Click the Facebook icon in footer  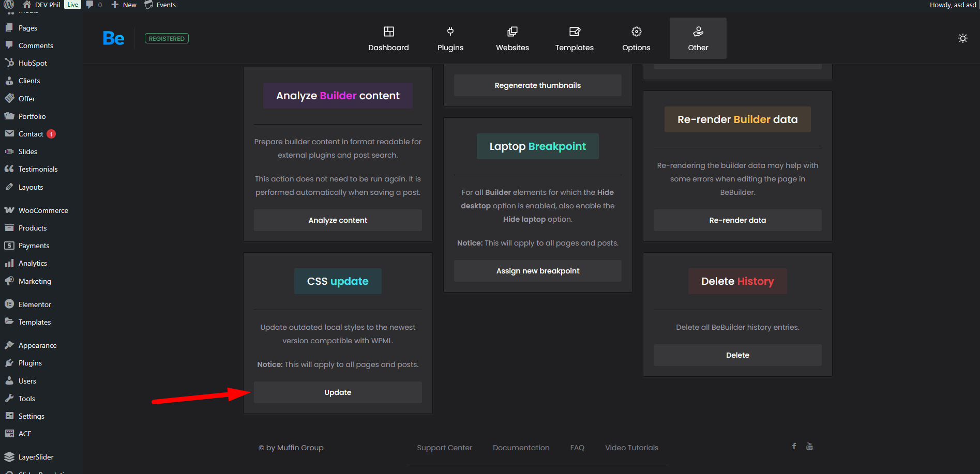(794, 446)
